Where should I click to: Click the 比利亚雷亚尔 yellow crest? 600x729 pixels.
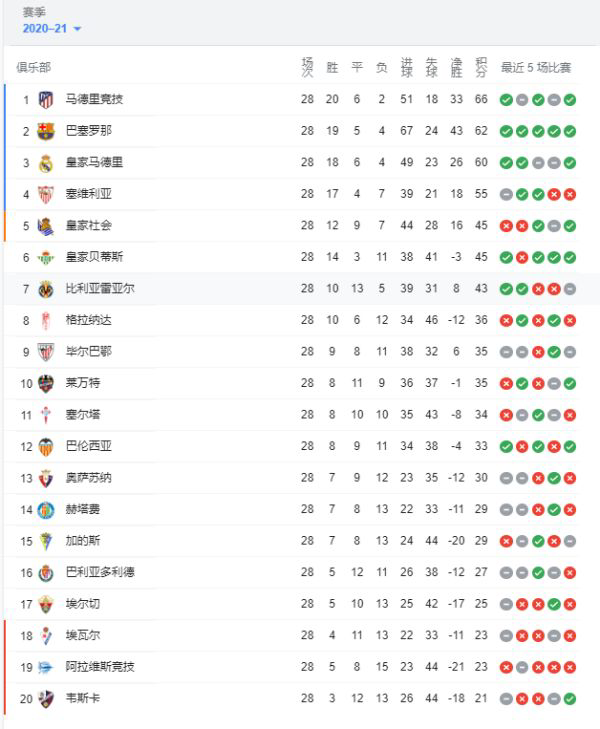(x=46, y=289)
